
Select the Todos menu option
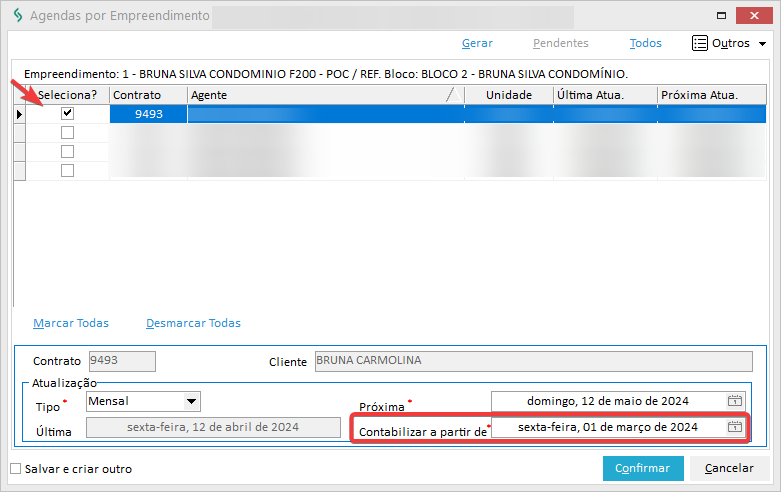click(x=646, y=43)
